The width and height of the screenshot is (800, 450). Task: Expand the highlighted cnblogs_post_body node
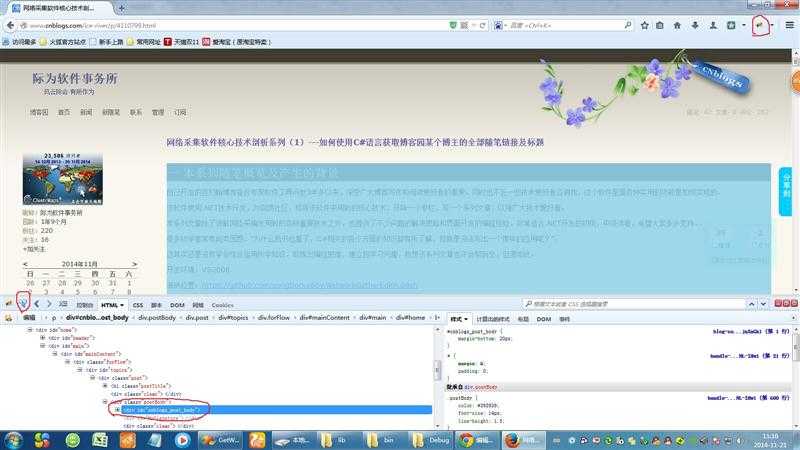117,410
